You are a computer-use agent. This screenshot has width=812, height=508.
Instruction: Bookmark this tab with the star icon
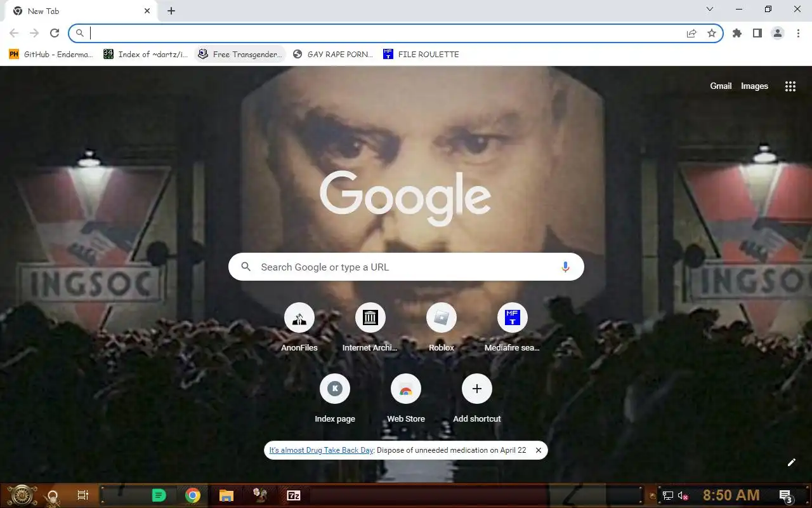pos(712,33)
